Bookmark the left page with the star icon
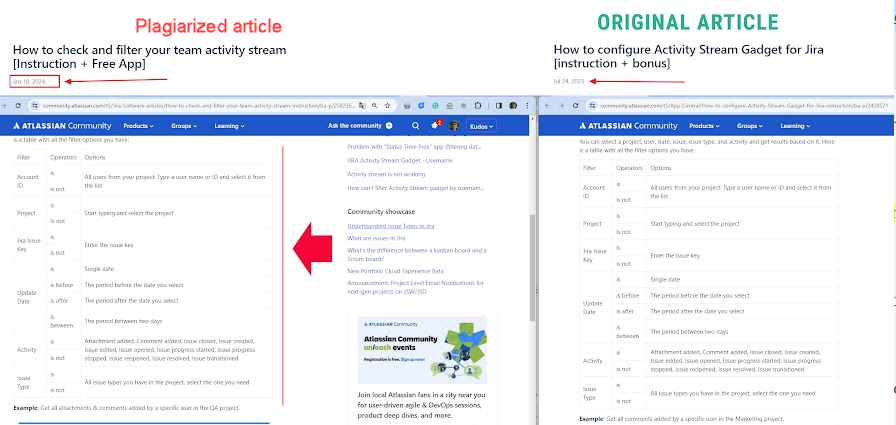 tap(387, 106)
